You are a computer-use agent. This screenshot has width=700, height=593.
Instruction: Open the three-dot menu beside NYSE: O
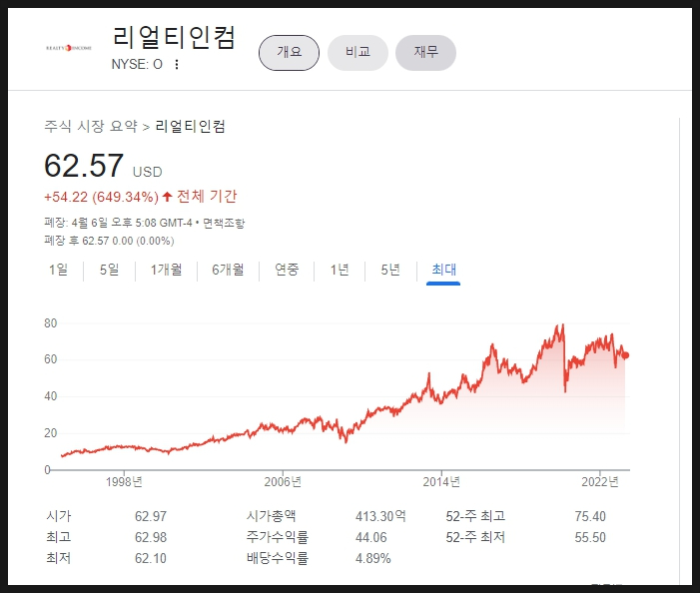click(x=177, y=65)
